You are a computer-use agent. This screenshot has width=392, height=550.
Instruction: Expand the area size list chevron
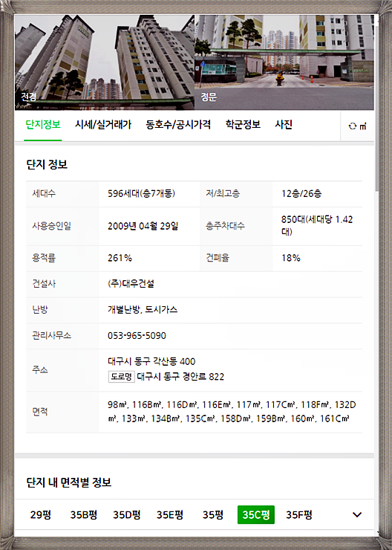(x=357, y=515)
